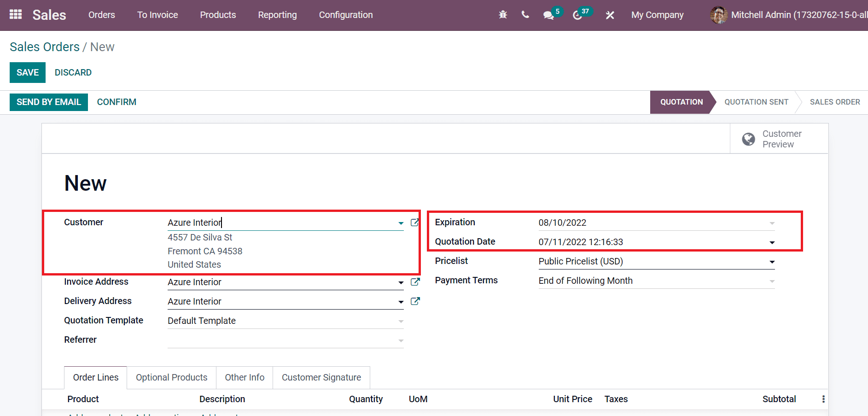Open the Quotation Date picker arrow
Screen dimensions: 868x416
point(772,242)
